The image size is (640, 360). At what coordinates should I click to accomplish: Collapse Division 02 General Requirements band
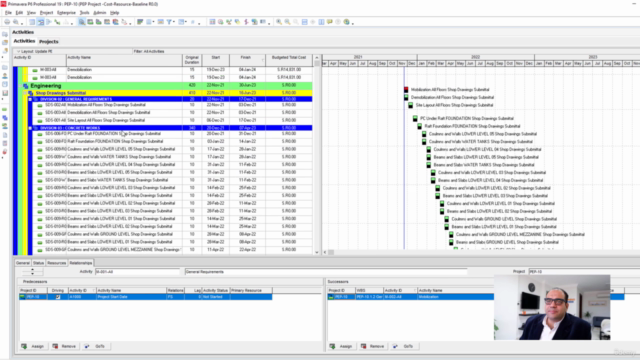pos(30,99)
